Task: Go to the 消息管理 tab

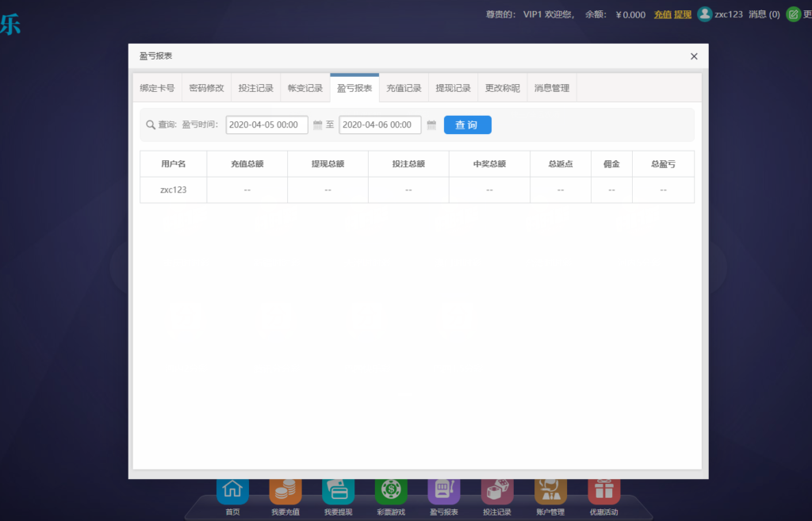Action: pyautogui.click(x=552, y=88)
